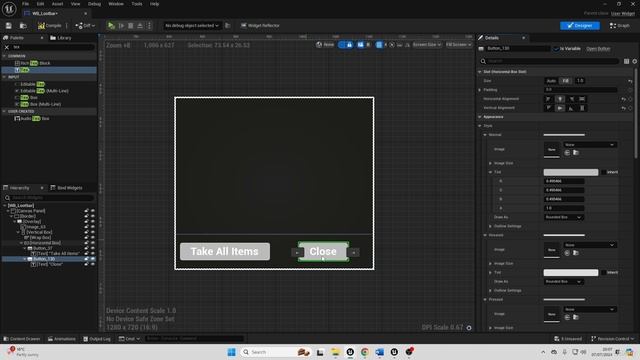Toggle visibility of Vertical Box row
Screen dimensions: 640x360
pos(93,232)
